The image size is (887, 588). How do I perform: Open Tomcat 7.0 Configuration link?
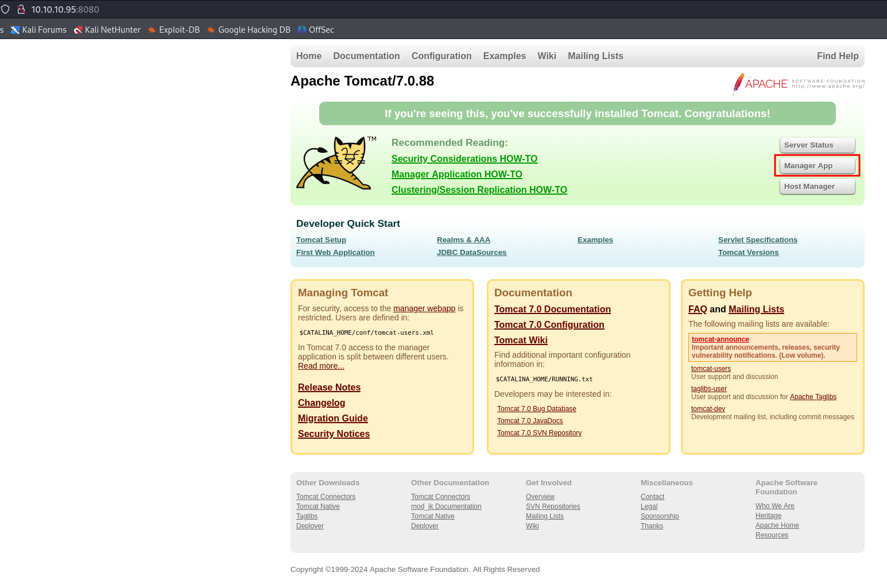point(549,325)
